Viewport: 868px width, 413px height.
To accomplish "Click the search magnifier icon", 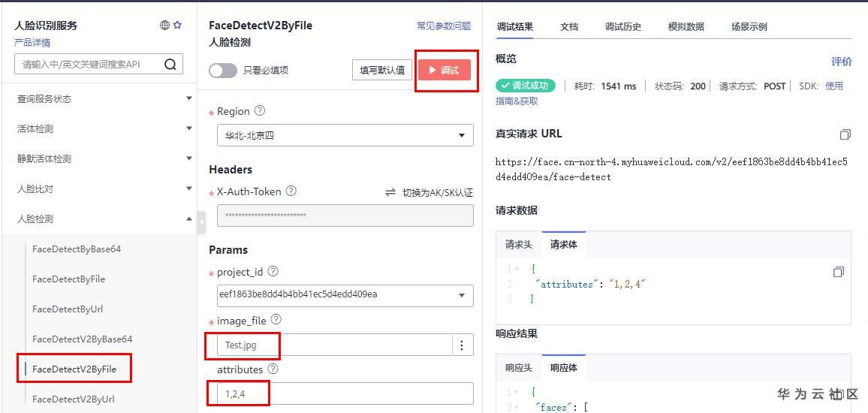I will pos(170,65).
